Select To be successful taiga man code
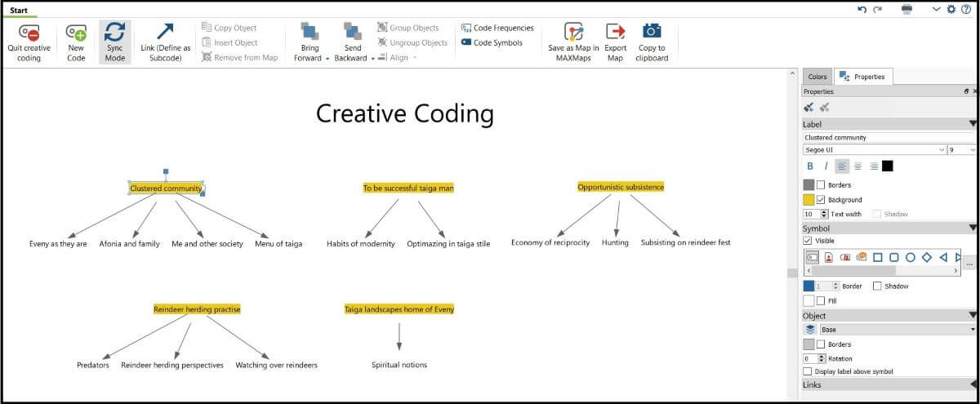This screenshot has height=404, width=980. [x=408, y=188]
